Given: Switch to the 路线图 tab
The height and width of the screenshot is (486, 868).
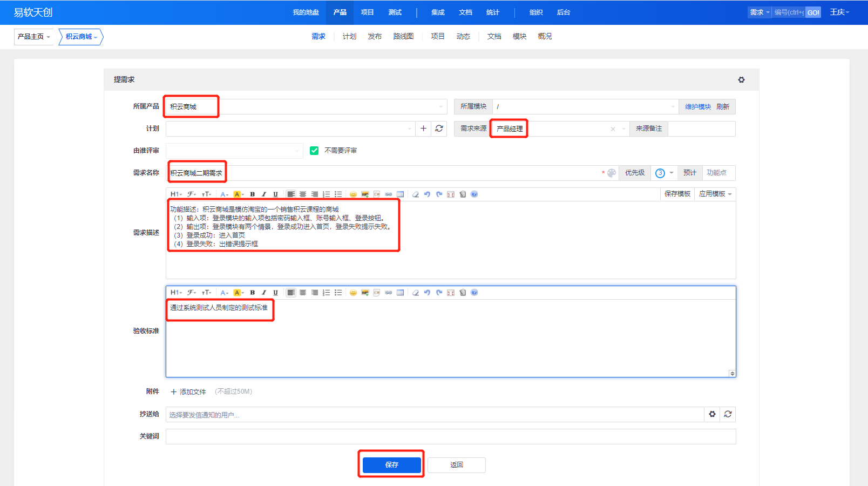Looking at the screenshot, I should click(x=403, y=36).
